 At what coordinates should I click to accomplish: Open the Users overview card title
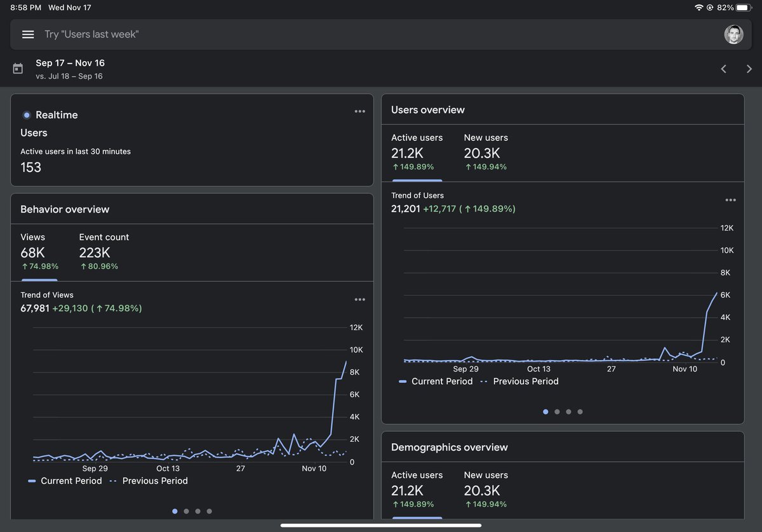tap(428, 110)
